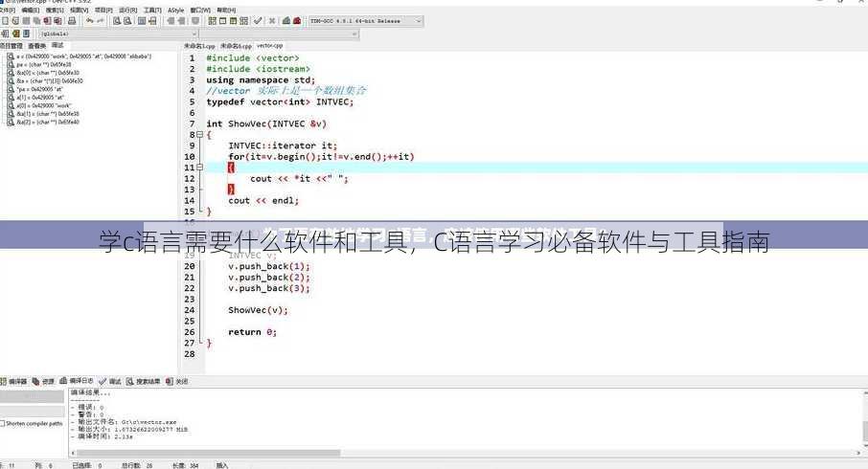868x469 pixels.
Task: Select the 调试 tab in the left panel
Action: pyautogui.click(x=57, y=45)
